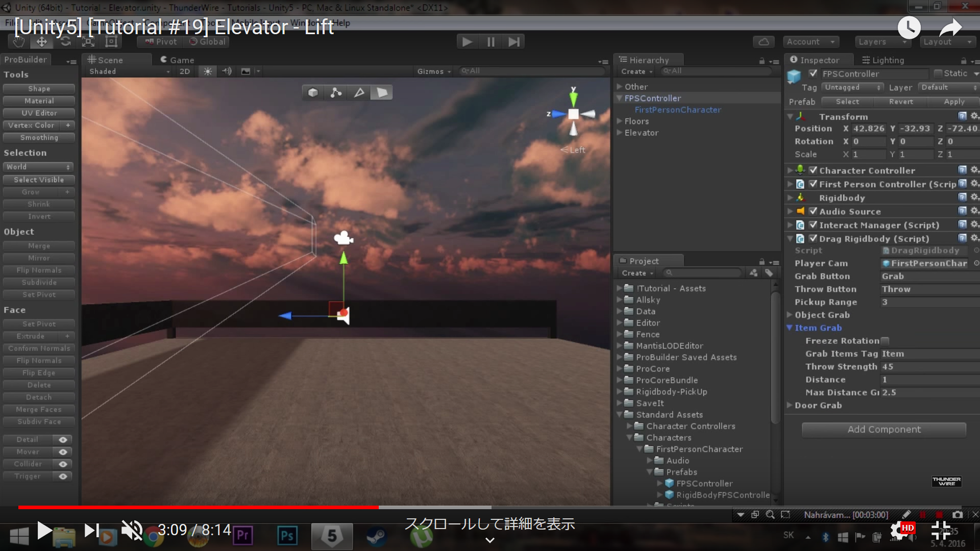This screenshot has width=980, height=551.
Task: Open the Shaded draw mode dropdown
Action: (x=128, y=71)
